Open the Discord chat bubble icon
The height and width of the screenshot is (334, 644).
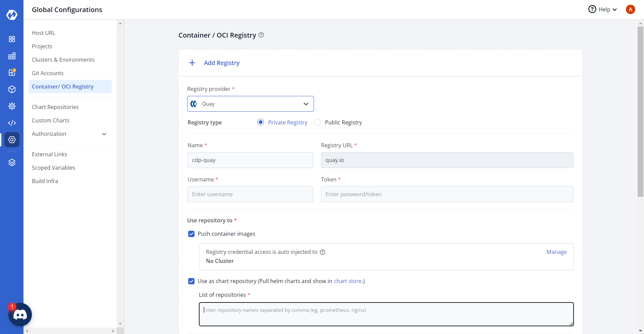(x=20, y=315)
